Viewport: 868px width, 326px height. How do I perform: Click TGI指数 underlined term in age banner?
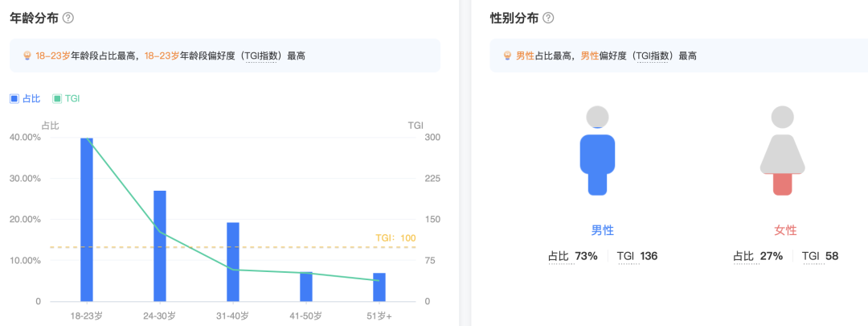(x=262, y=56)
